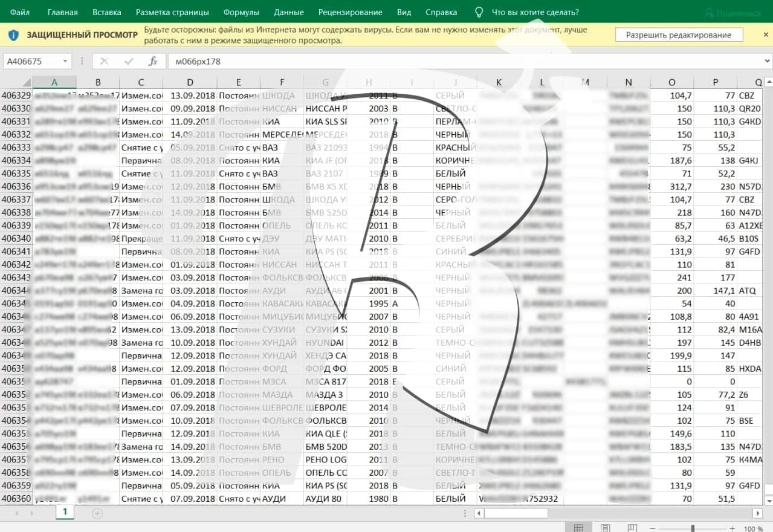Screen dimensions: 773x532
Task: Select cell with date 09.09.2018
Action: point(190,109)
